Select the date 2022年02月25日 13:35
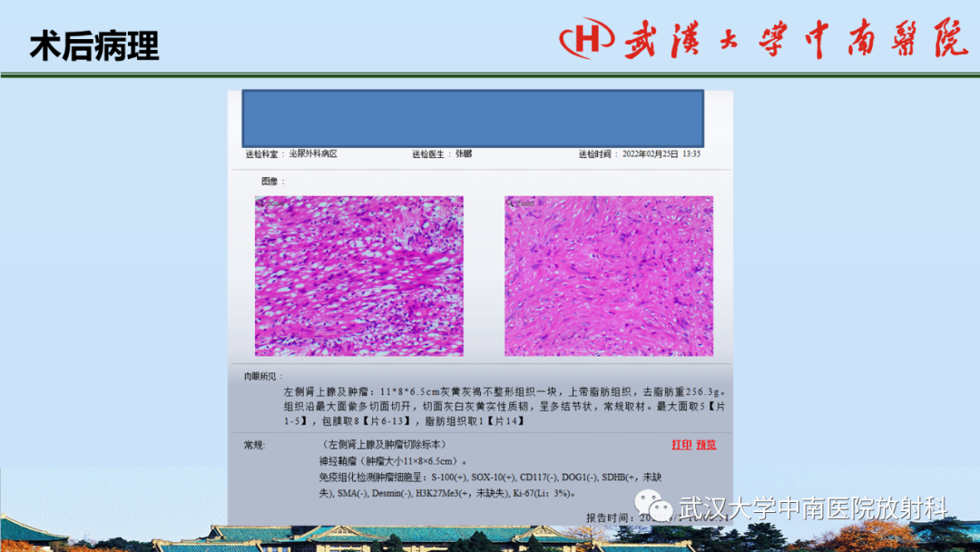This screenshot has width=980, height=552. pos(661,153)
